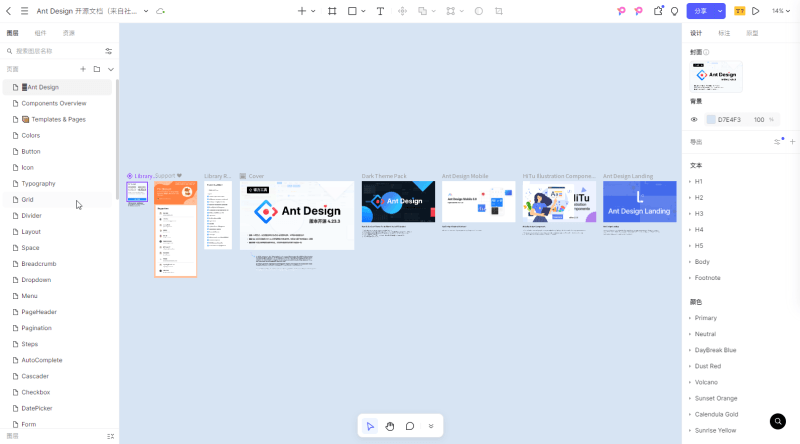Click the layer filter settings icon
This screenshot has height=444, width=800.
coord(109,51)
